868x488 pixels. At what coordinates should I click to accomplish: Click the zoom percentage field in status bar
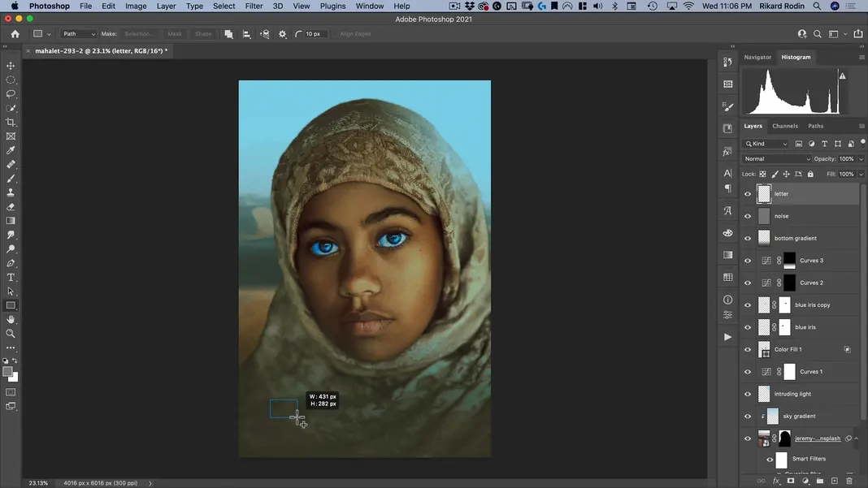tap(38, 483)
